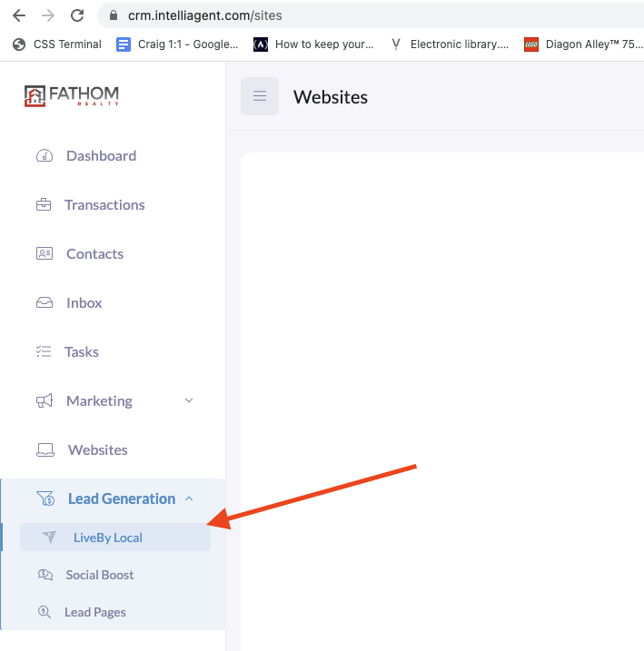Click the Social Boost chat icon

coord(45,575)
